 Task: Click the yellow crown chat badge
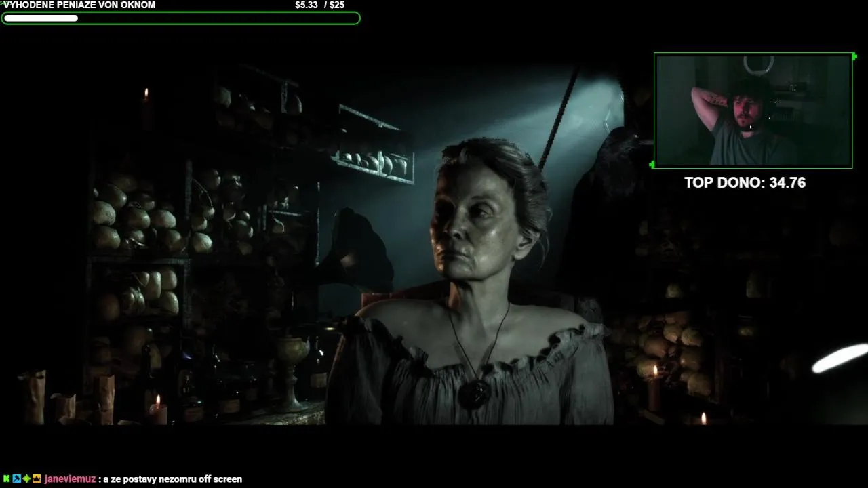(x=37, y=479)
